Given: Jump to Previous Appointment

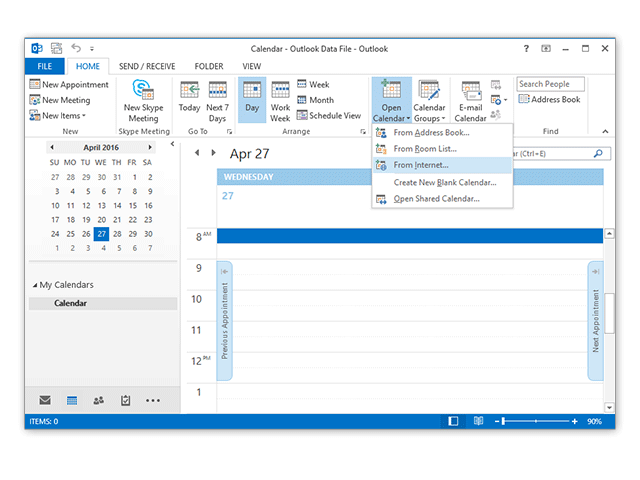Looking at the screenshot, I should coord(224,321).
